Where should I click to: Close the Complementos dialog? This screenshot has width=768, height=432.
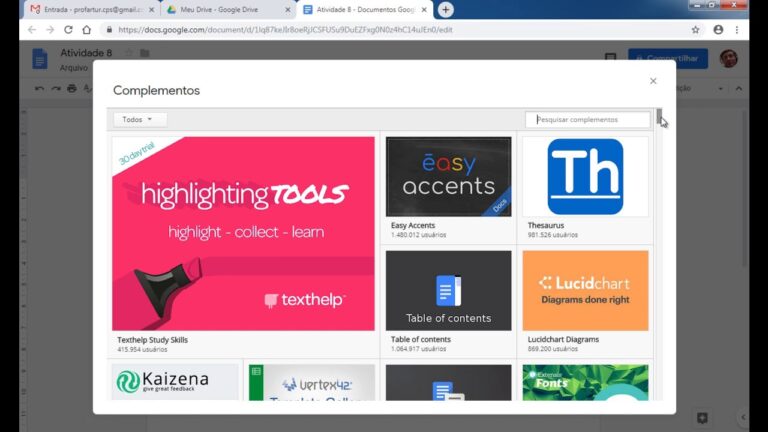pyautogui.click(x=653, y=81)
